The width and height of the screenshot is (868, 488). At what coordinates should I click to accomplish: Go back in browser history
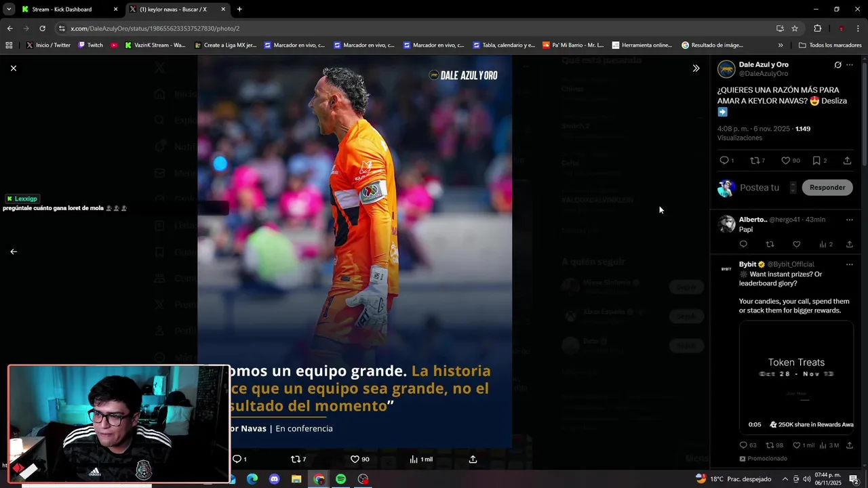[x=9, y=28]
